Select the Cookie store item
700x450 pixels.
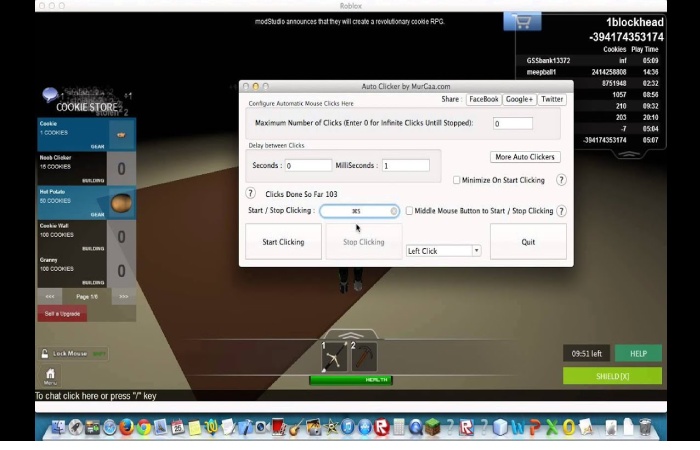(87, 134)
